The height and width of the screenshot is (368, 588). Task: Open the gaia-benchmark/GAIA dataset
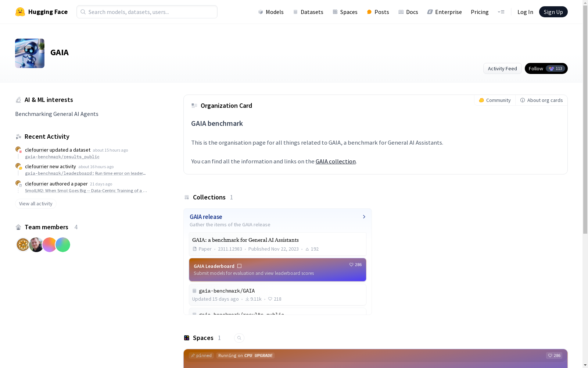pos(277,294)
